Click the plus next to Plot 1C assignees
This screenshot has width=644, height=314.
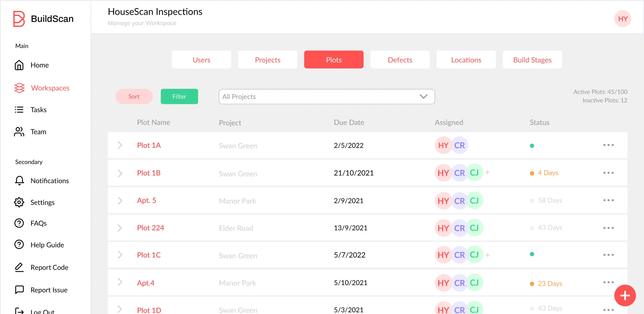point(488,255)
